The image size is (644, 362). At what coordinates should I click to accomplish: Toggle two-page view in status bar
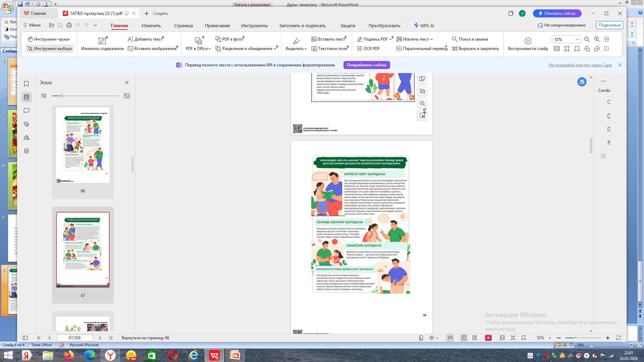[475, 338]
